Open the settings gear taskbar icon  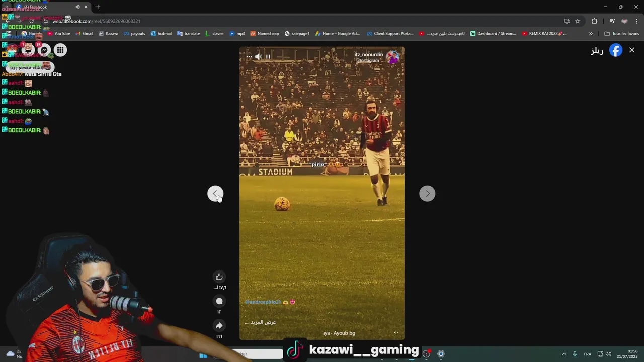point(441,354)
